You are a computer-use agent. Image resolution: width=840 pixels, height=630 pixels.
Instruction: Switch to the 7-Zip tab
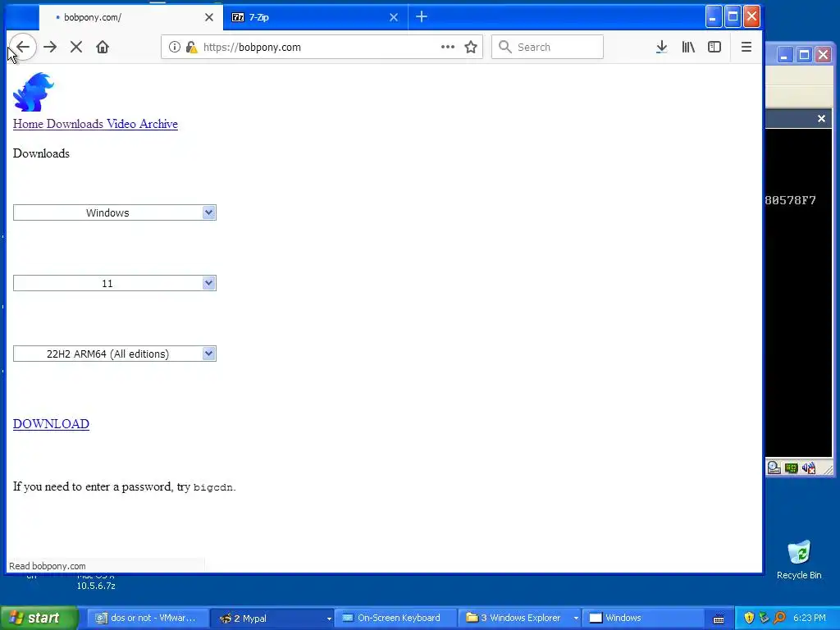coord(316,17)
